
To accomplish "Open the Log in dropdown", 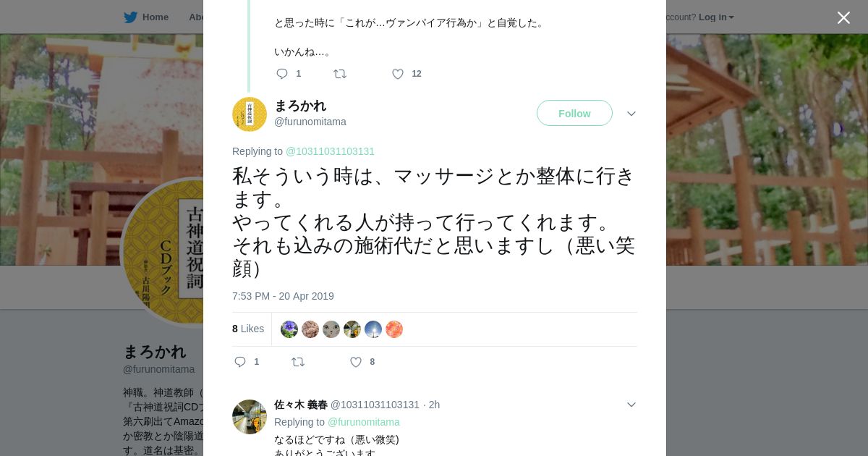I will click(x=716, y=17).
